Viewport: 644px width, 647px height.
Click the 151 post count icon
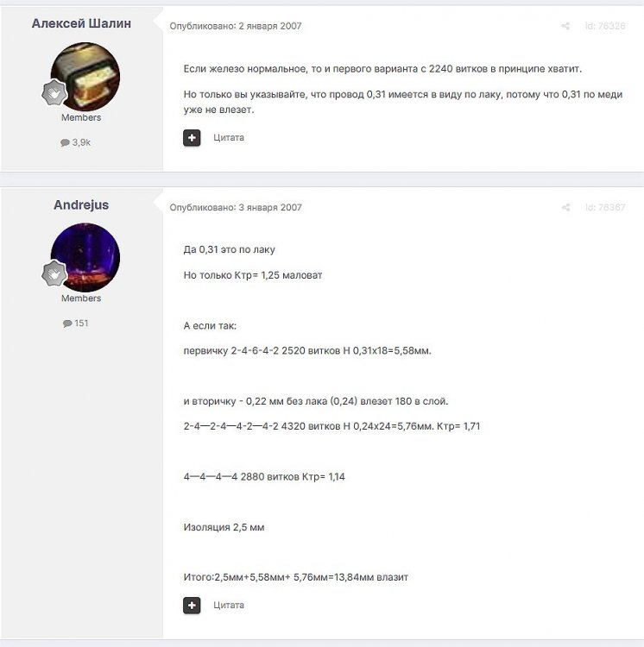67,323
